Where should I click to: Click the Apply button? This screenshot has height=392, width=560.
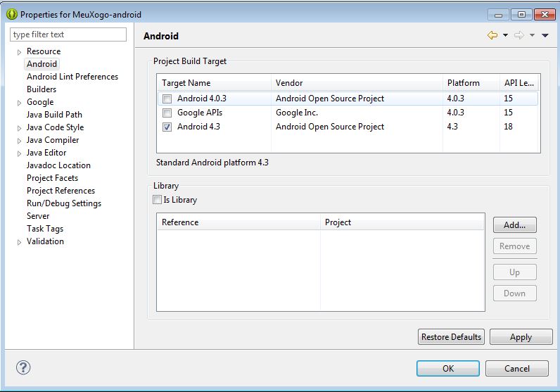(x=521, y=337)
